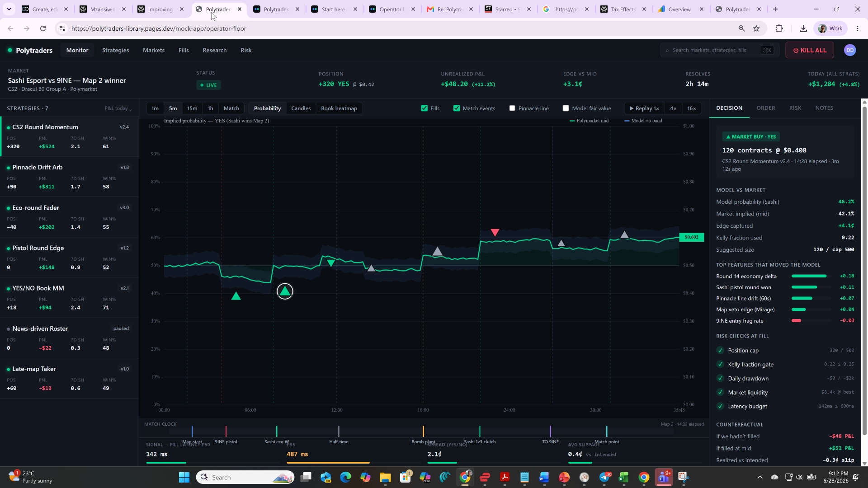Set replay speed to 16×
The width and height of the screenshot is (868, 488).
(x=692, y=108)
